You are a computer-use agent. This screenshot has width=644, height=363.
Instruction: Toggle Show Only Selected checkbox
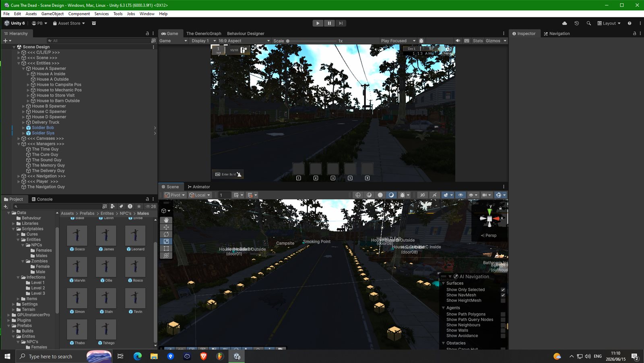pyautogui.click(x=503, y=290)
